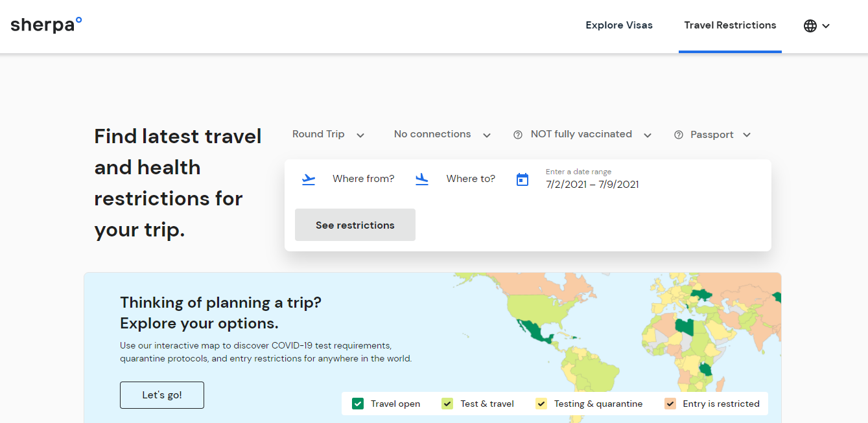The image size is (868, 423).
Task: Click help icon beside vaccination status
Action: point(518,135)
